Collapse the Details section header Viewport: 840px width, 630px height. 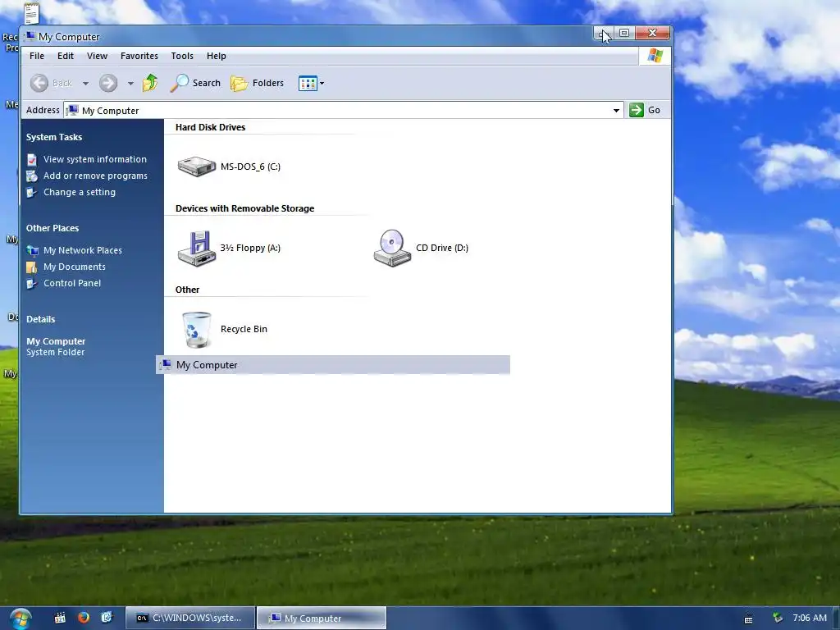point(41,319)
